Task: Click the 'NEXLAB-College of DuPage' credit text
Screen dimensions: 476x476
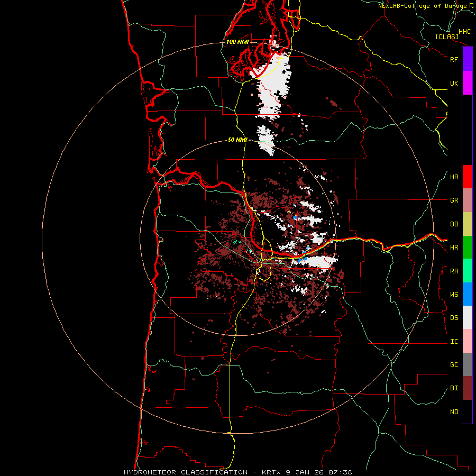Action: pyautogui.click(x=422, y=6)
